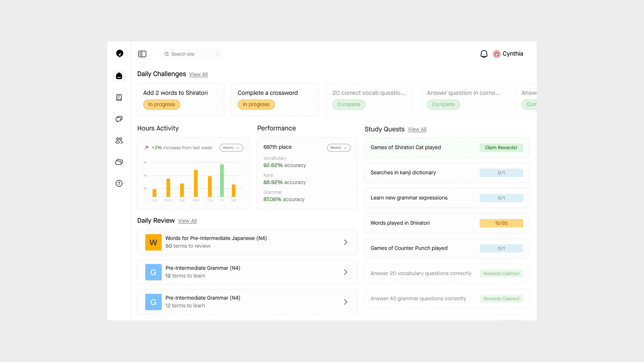
Task: Open the chat bubbles sidebar icon
Action: click(119, 119)
